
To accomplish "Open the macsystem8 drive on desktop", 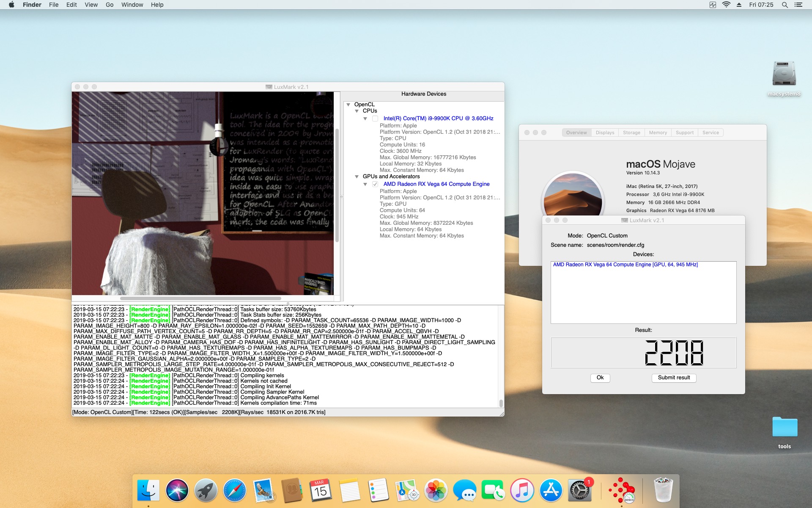I will [784, 75].
